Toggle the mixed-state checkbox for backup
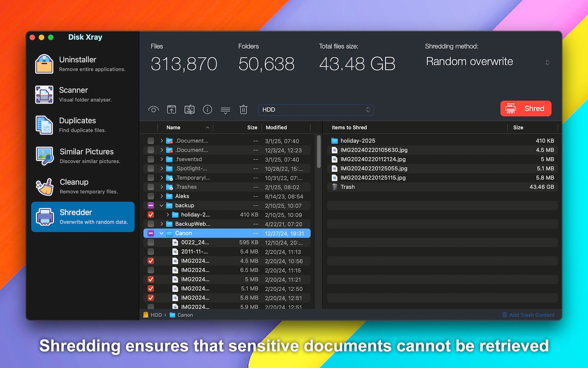This screenshot has width=588, height=368. 151,206
